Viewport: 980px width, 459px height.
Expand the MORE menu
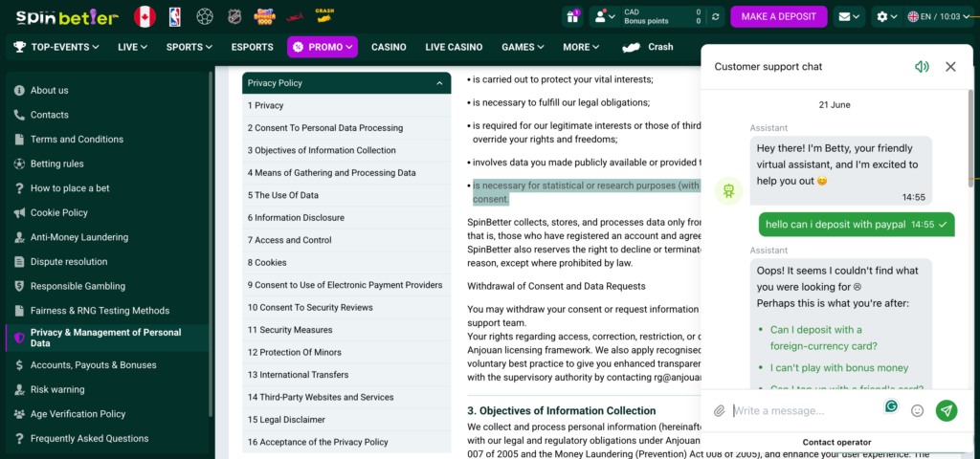point(581,47)
